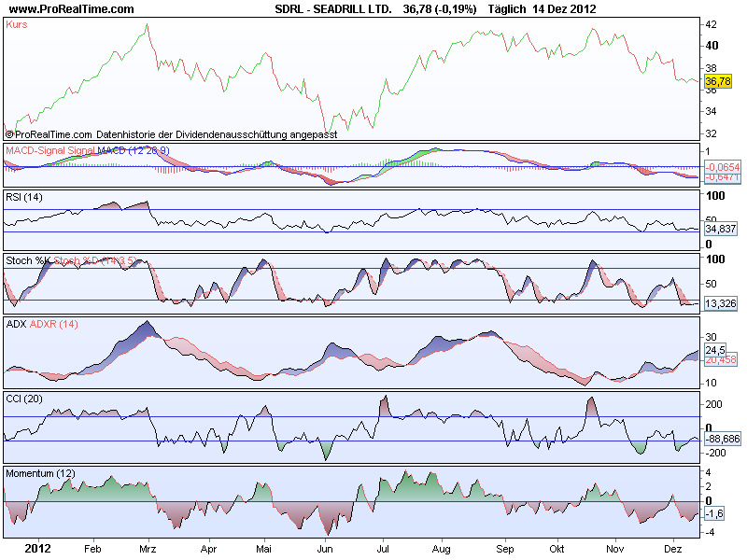Select the Momentum (12) panel label
The height and width of the screenshot is (560, 747).
40,473
